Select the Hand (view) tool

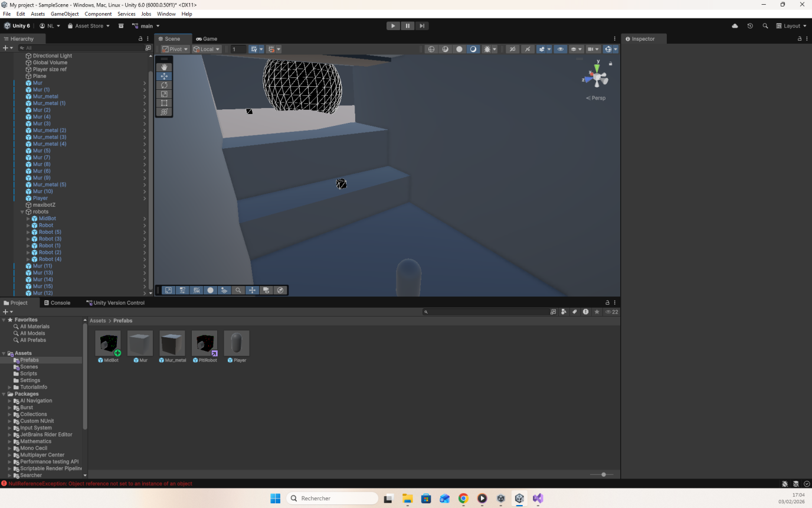pyautogui.click(x=164, y=67)
